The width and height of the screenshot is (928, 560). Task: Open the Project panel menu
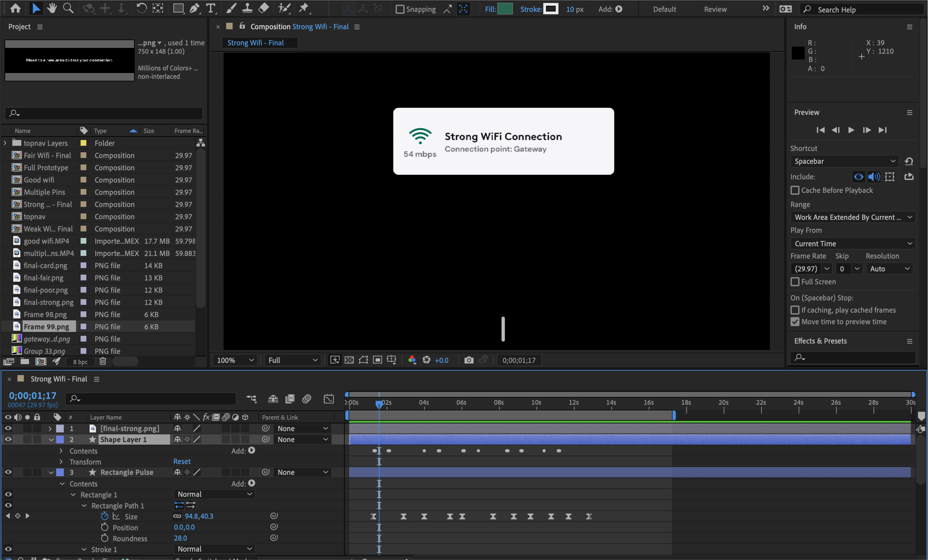[40, 27]
